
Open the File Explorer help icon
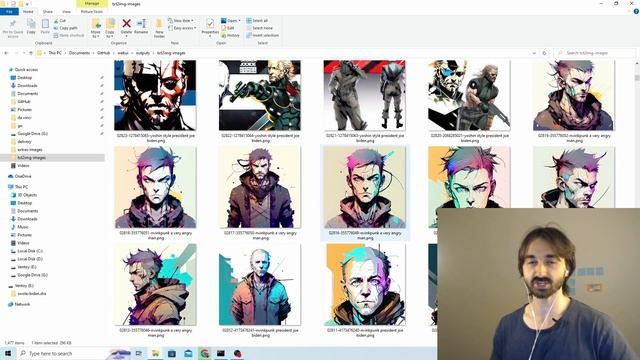point(636,11)
